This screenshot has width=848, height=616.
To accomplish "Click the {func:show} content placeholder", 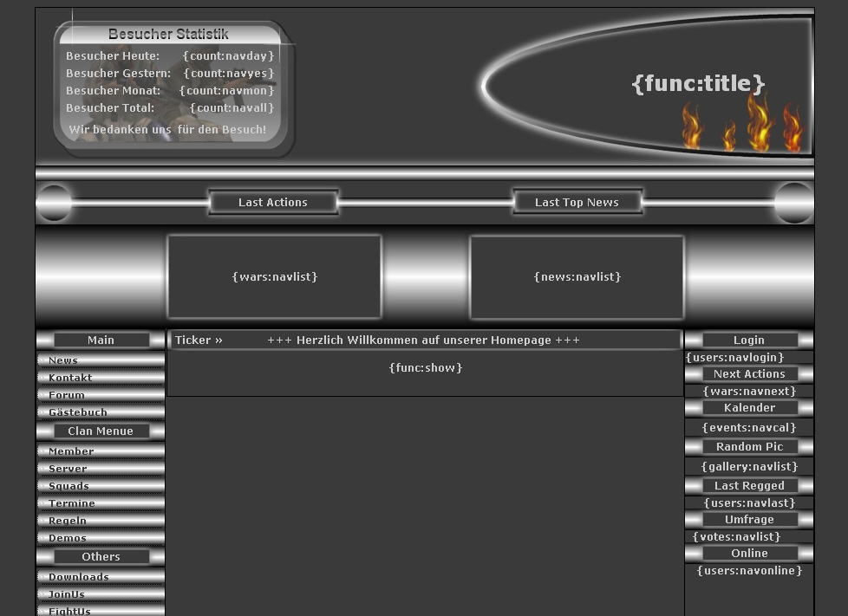I will click(x=426, y=367).
